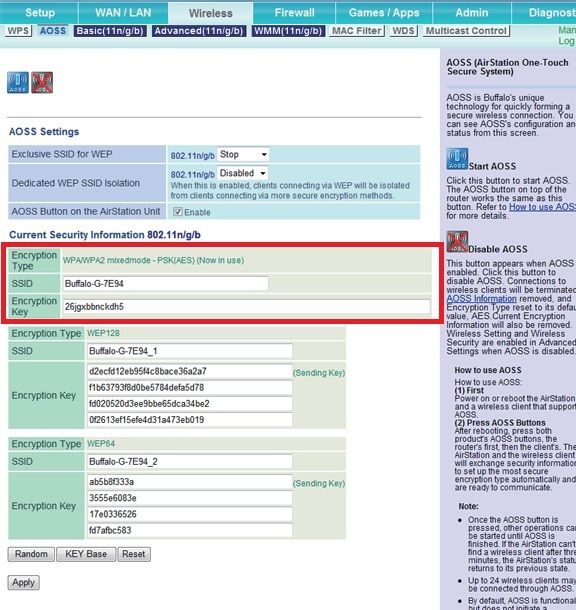
Task: Click the Random button
Action: (x=31, y=554)
